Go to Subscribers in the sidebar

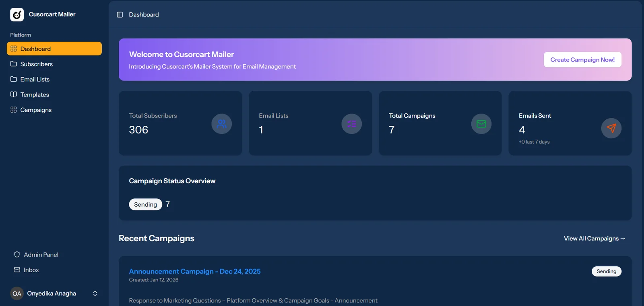click(54, 64)
